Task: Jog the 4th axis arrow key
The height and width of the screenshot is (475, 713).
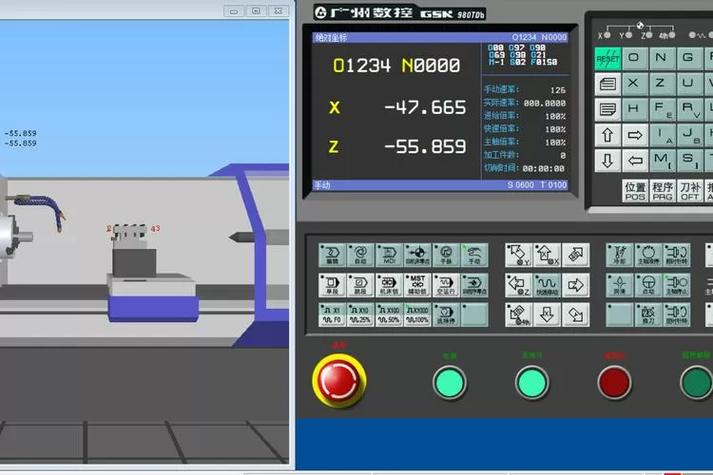Action: [519, 315]
